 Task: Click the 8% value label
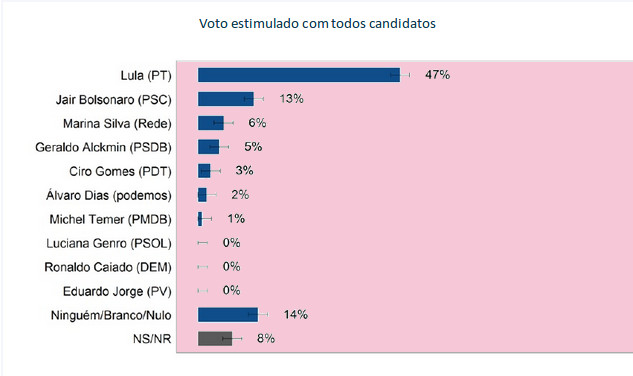tap(266, 338)
